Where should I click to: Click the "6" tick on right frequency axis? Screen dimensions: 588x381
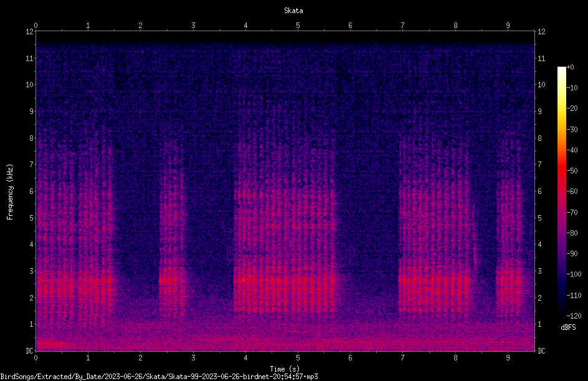[539, 191]
